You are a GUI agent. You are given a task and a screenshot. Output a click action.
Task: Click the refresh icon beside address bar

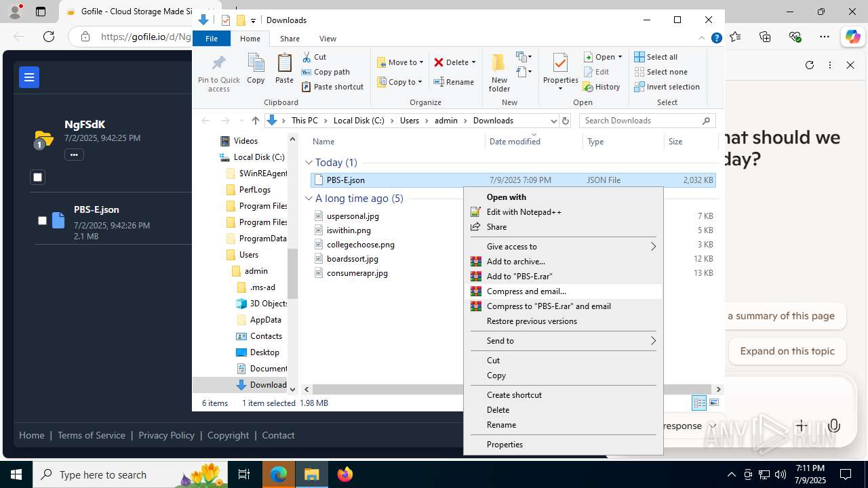tap(566, 121)
